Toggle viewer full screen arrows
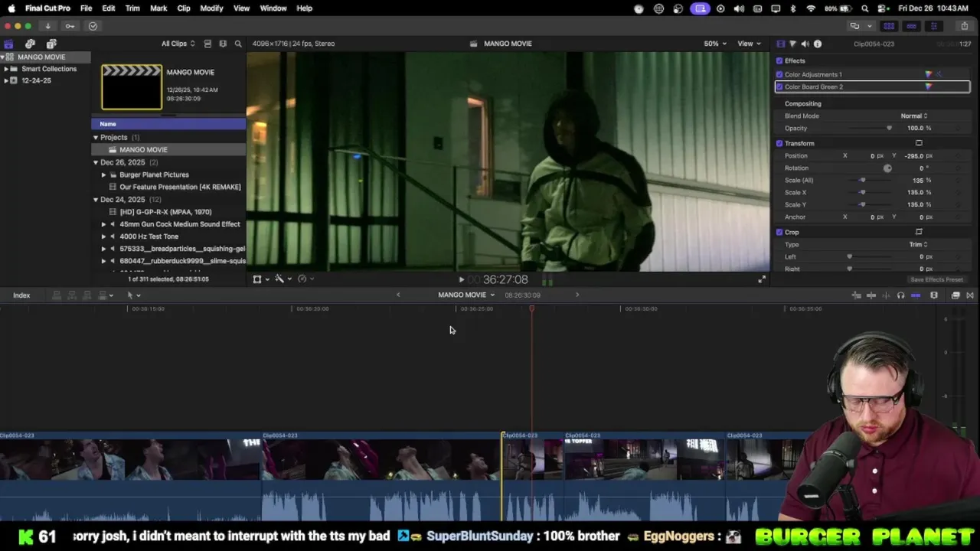This screenshot has width=980, height=551. 762,279
